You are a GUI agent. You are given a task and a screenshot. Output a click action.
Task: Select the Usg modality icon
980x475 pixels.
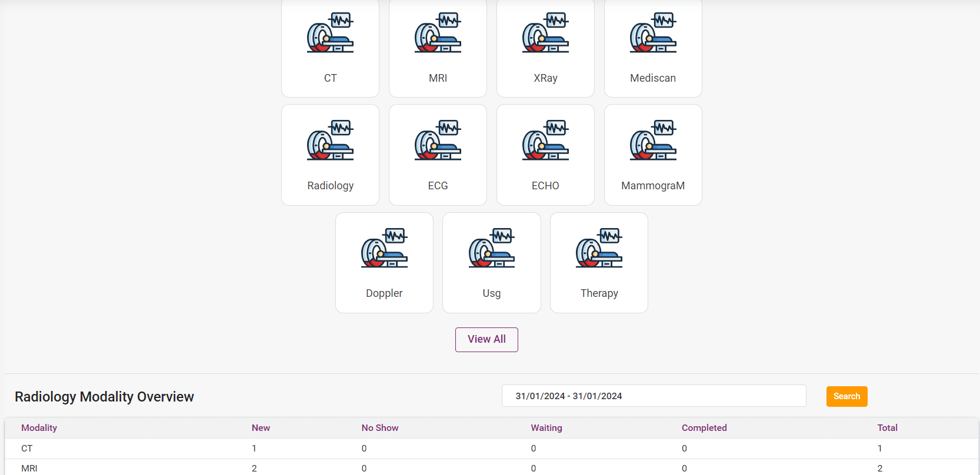coord(492,249)
